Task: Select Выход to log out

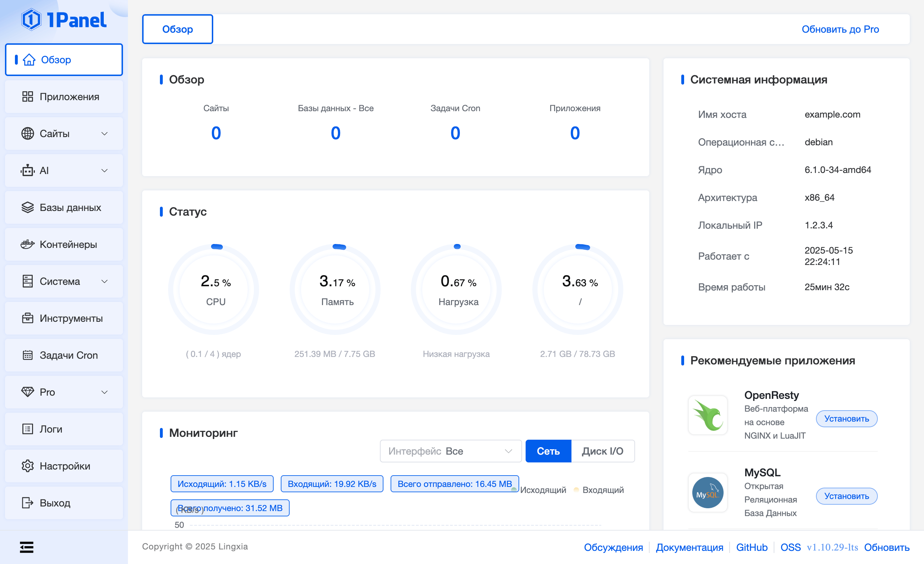Action: [64, 503]
